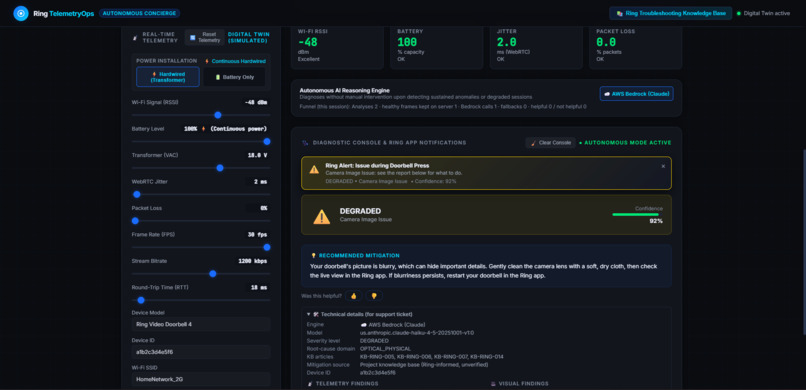Select Battery Only power option
This screenshot has height=390, width=806.
pos(234,77)
